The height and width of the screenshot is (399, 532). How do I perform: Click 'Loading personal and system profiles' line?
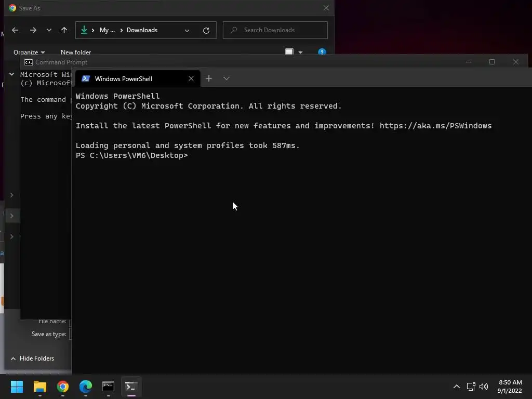pyautogui.click(x=188, y=145)
